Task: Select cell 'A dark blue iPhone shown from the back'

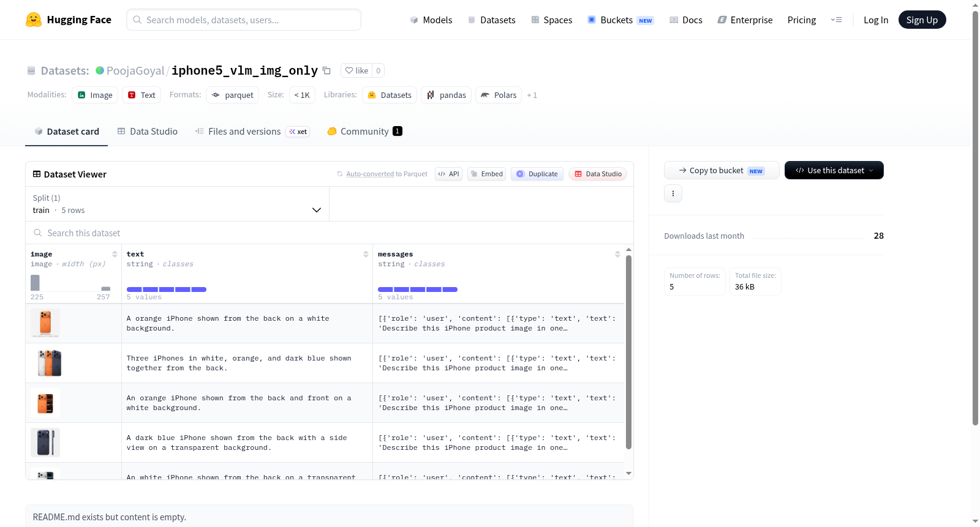Action: [247, 443]
